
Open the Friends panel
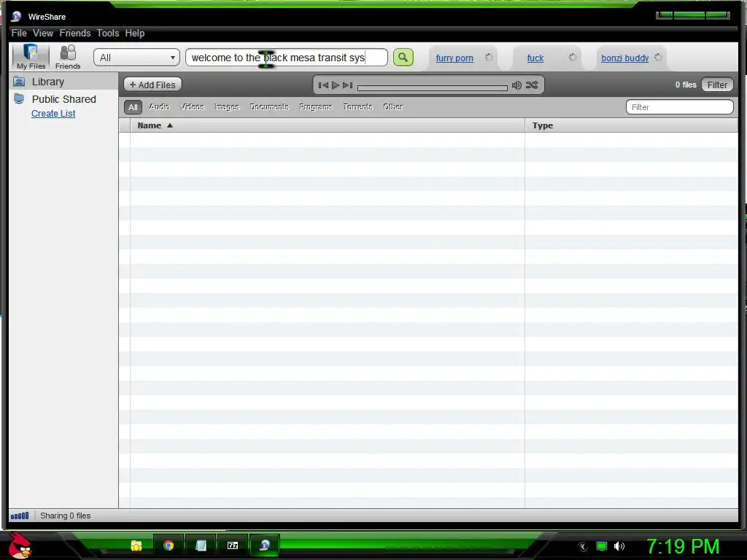pyautogui.click(x=68, y=57)
